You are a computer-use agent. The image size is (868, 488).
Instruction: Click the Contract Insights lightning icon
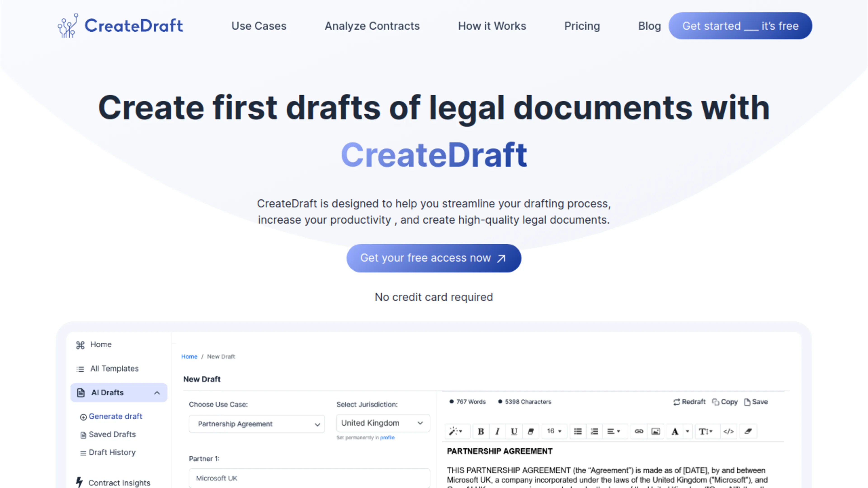point(80,482)
